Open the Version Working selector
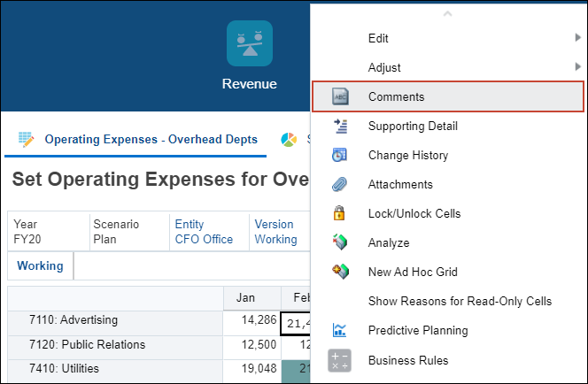This screenshot has height=384, width=588. (x=276, y=232)
